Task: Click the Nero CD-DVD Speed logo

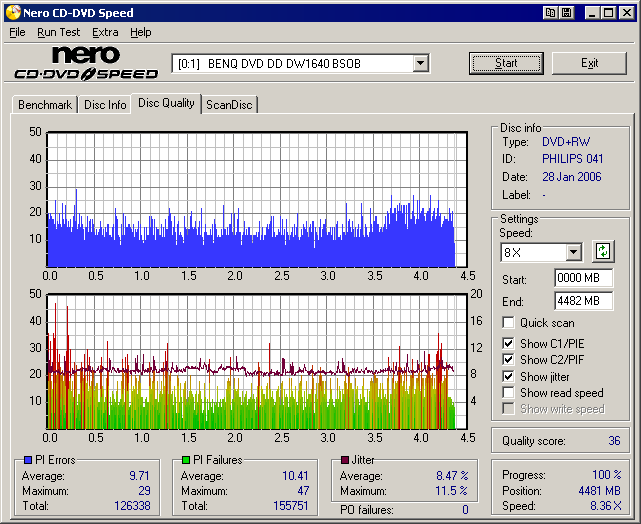Action: coord(86,63)
